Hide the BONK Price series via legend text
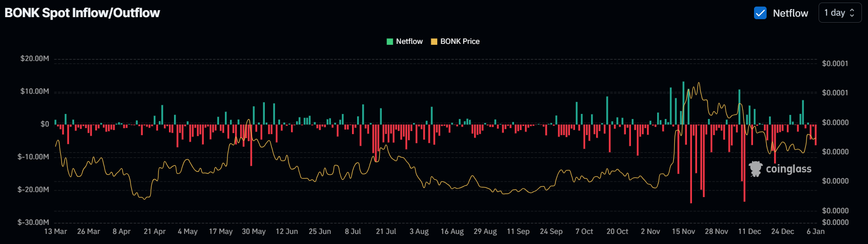Screen dimensions: 868x244 tap(460, 41)
